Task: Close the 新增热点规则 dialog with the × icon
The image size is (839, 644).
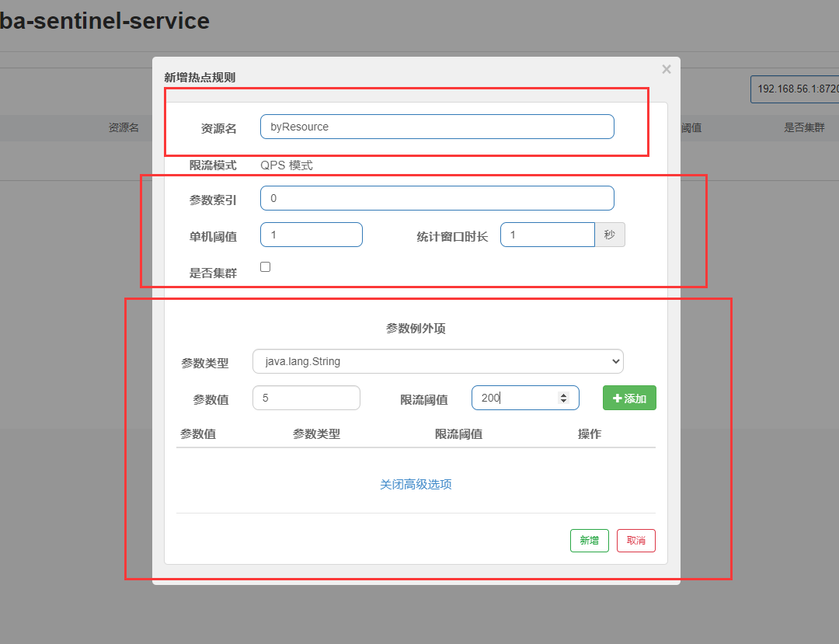Action: pyautogui.click(x=666, y=69)
